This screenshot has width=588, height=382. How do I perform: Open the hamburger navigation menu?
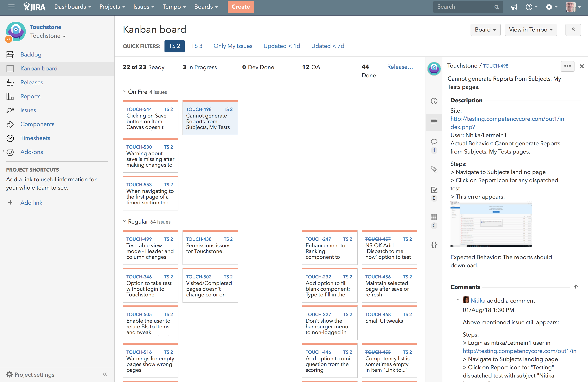tap(11, 7)
